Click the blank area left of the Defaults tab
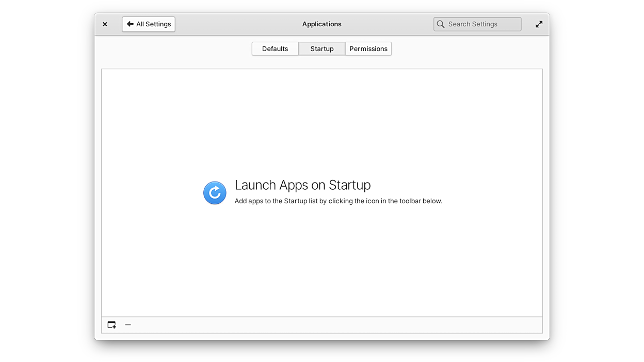 175,49
